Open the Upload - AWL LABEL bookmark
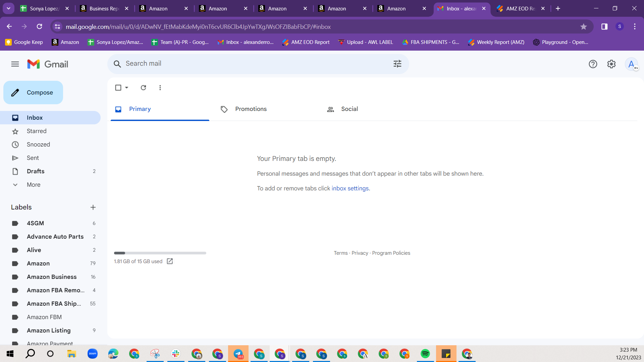 (x=366, y=42)
